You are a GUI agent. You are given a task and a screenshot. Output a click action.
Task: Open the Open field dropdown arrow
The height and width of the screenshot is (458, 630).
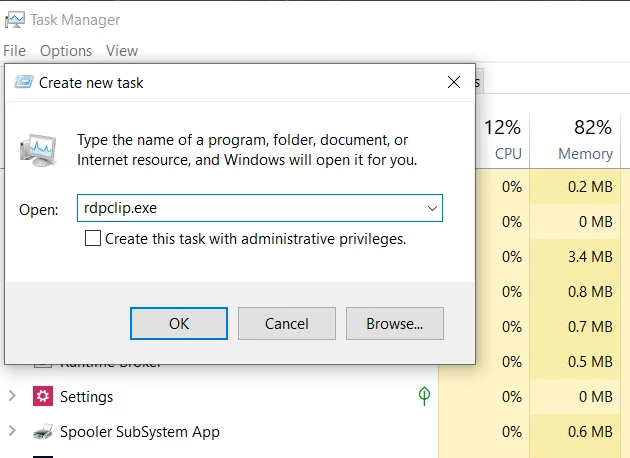432,208
